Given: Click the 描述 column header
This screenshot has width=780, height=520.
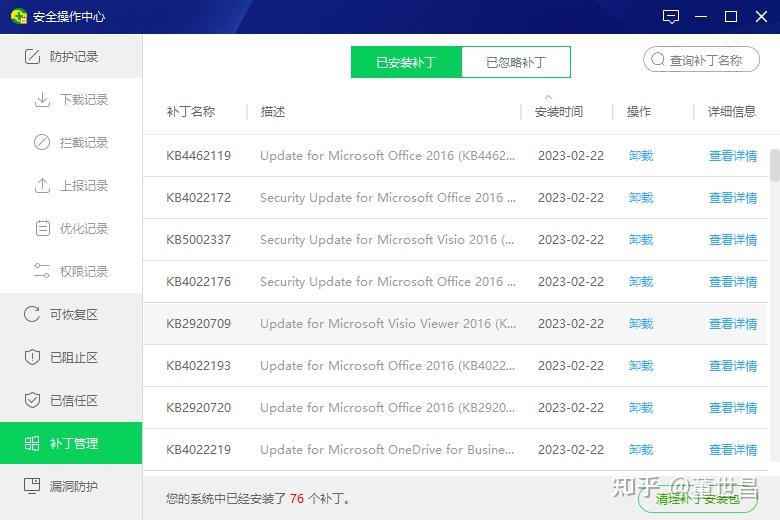Looking at the screenshot, I should 273,111.
